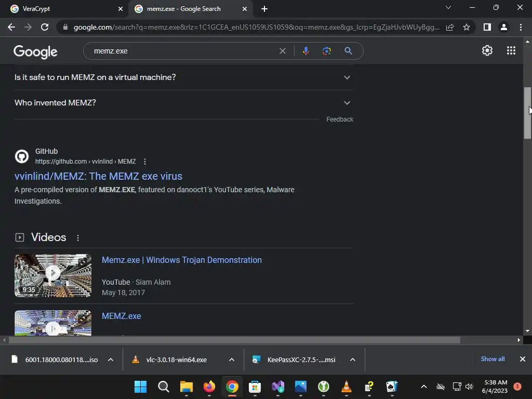Open VLC media player from taskbar
532x399 pixels.
click(347, 387)
